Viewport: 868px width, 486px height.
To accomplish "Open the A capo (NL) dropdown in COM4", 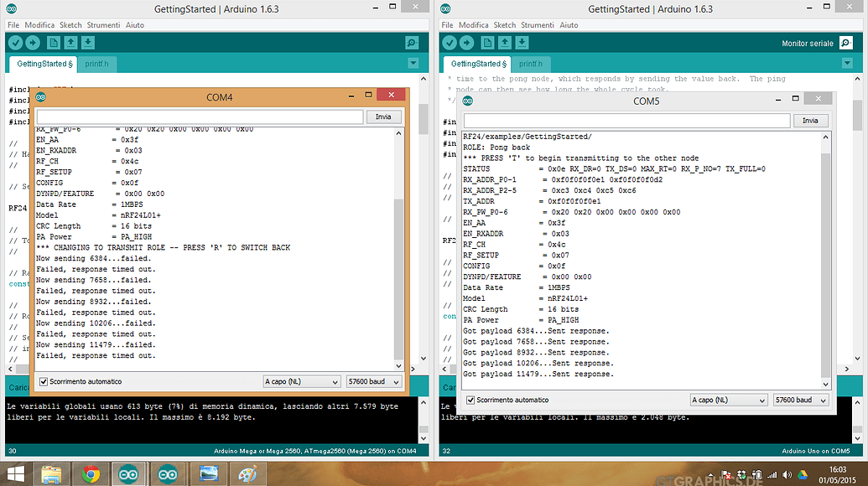I will (x=301, y=381).
